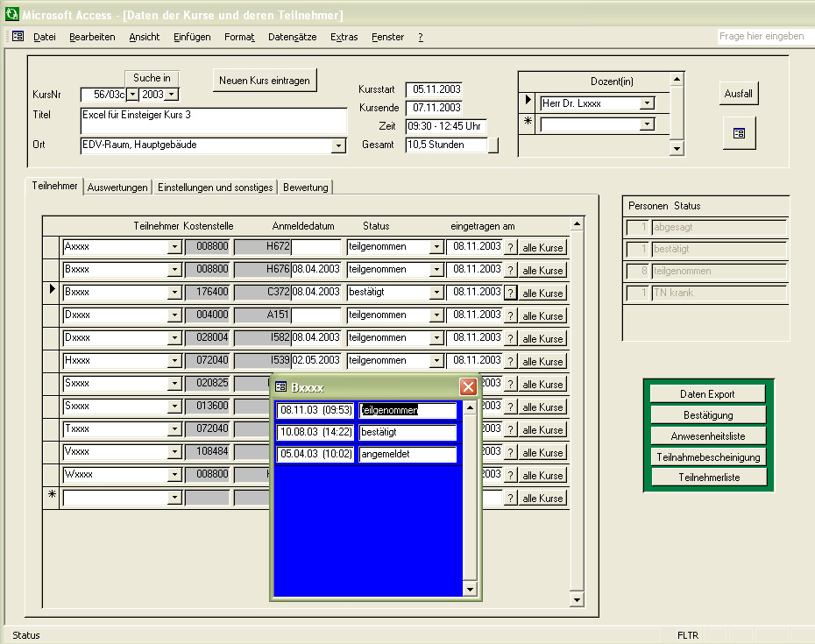
Task: Open the participant dropdown for Wxxxx
Action: click(x=174, y=475)
